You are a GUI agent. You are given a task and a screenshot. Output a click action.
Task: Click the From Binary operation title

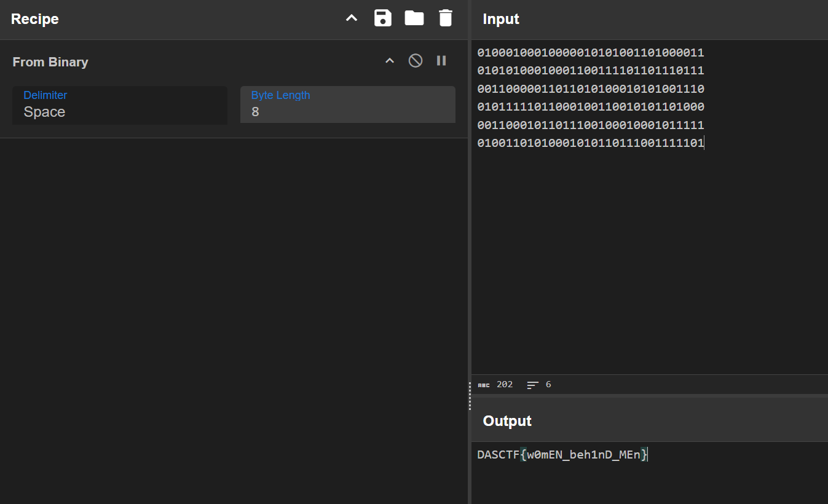tap(50, 62)
